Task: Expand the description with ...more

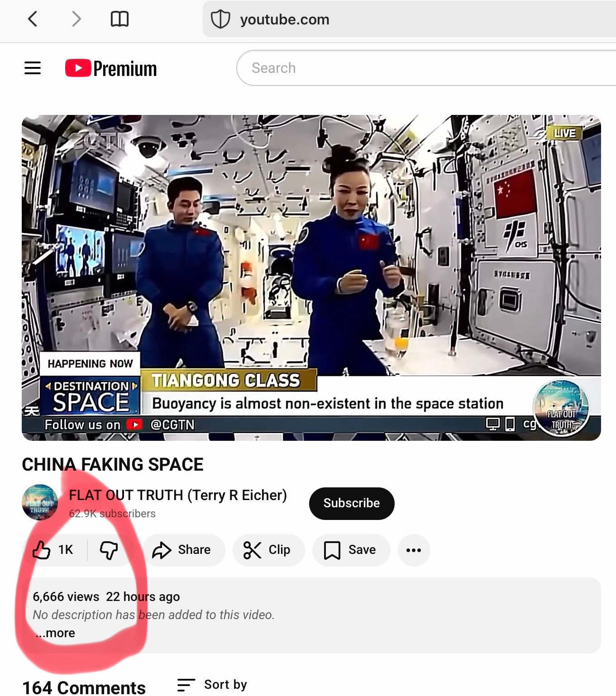Action: click(55, 633)
